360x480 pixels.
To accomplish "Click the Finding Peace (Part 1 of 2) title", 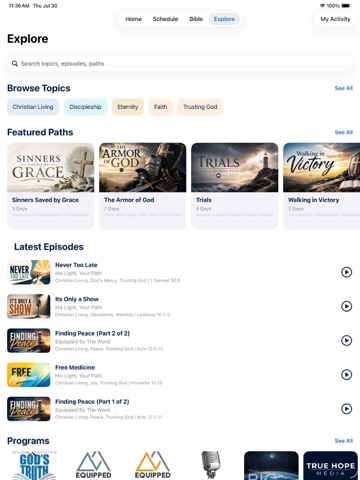I will pos(92,402).
